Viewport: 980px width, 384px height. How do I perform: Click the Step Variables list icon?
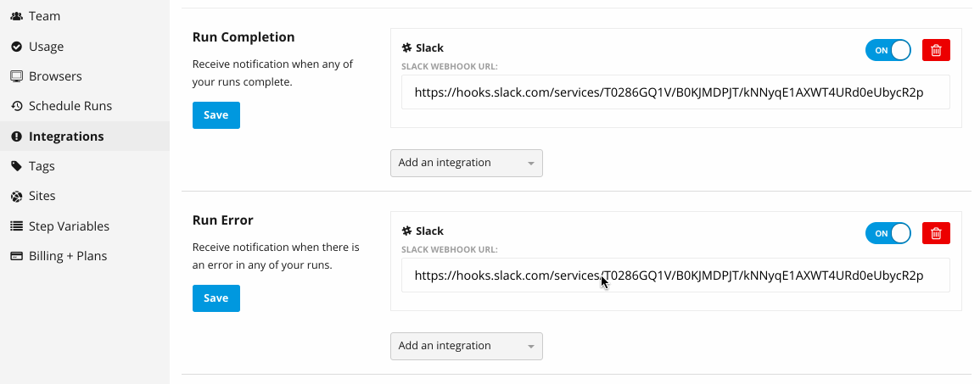17,226
